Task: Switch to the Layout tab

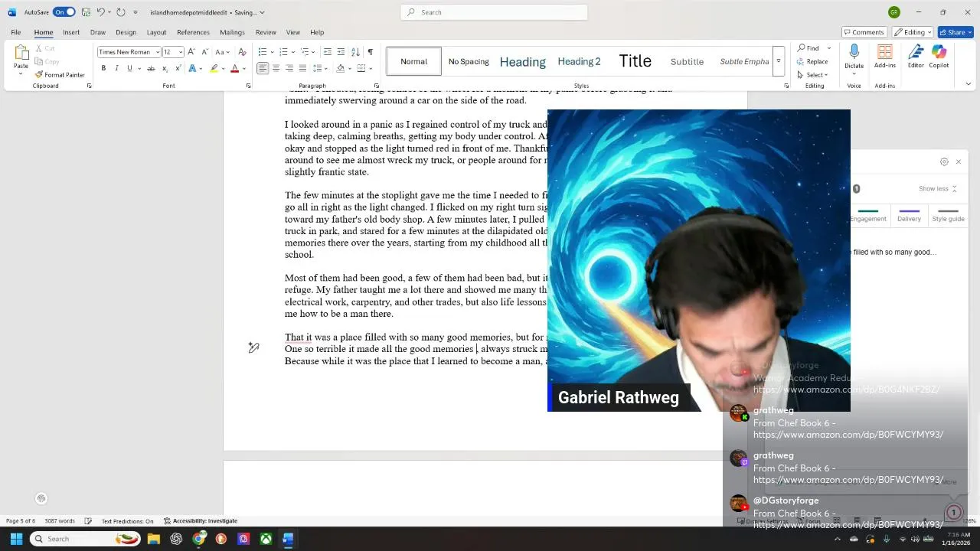Action: click(156, 32)
